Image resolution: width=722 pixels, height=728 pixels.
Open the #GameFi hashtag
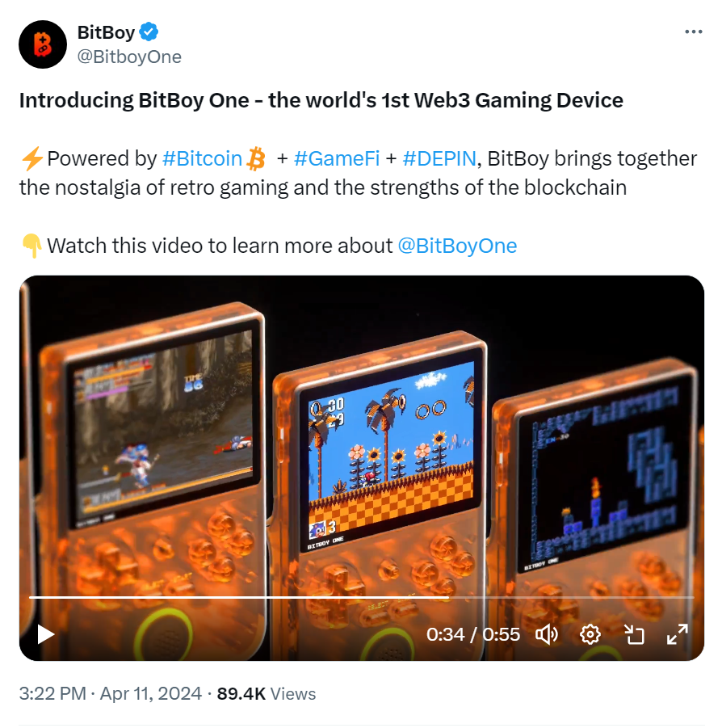337,158
